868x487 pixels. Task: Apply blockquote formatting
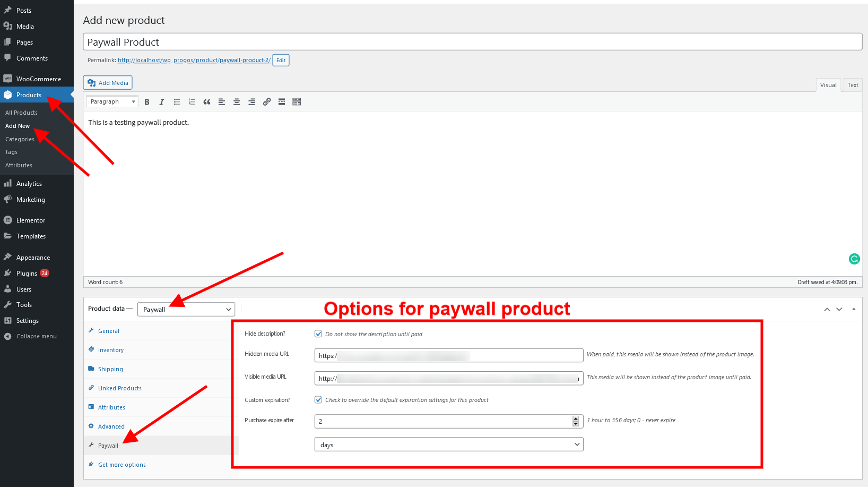[x=207, y=102]
